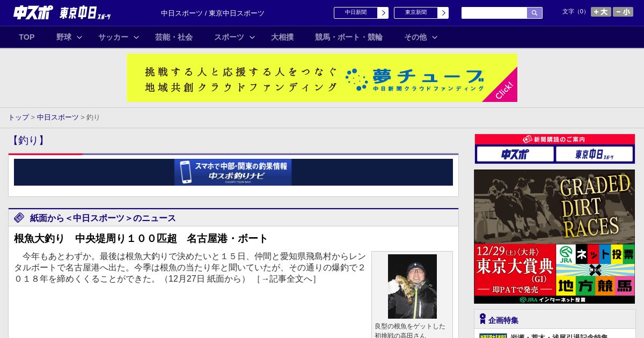Click the 中スポ logo in header
This screenshot has width=644, height=338.
[33, 12]
